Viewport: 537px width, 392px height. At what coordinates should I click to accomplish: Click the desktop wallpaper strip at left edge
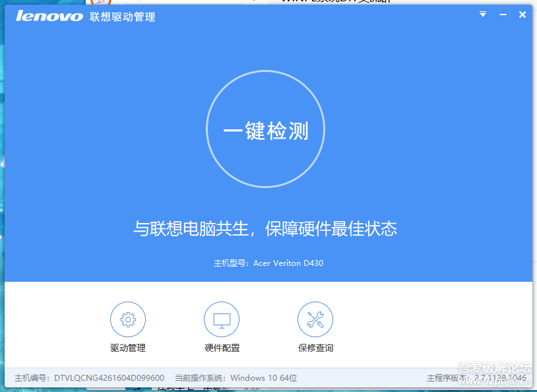(2, 198)
